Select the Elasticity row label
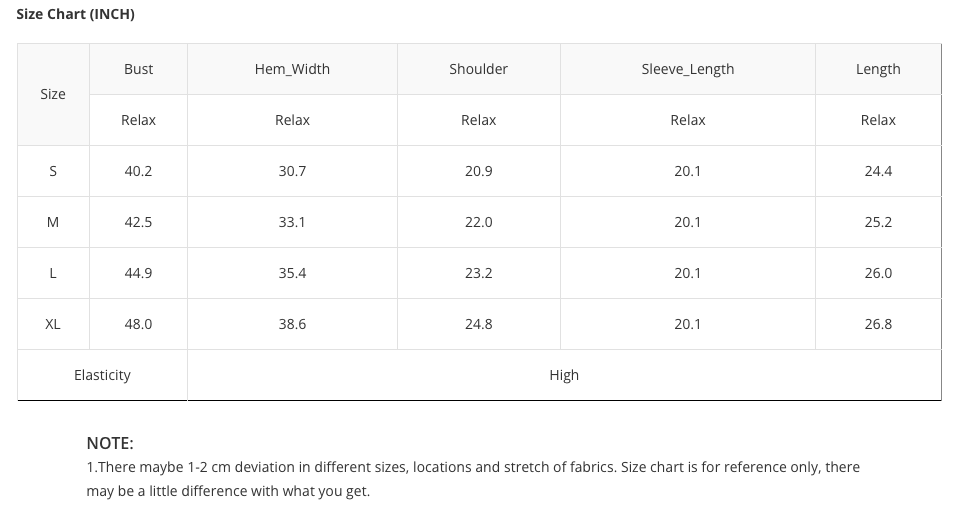Screen dimensions: 958x521 click(102, 375)
